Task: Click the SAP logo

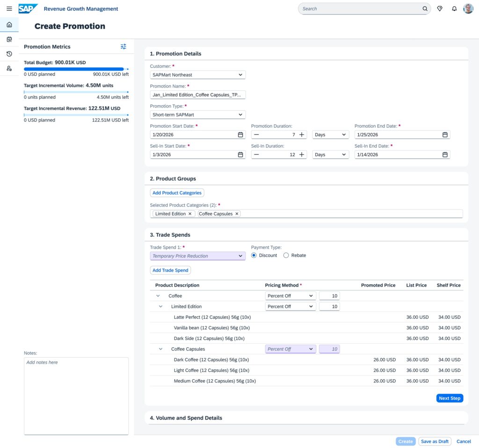Action: click(28, 8)
